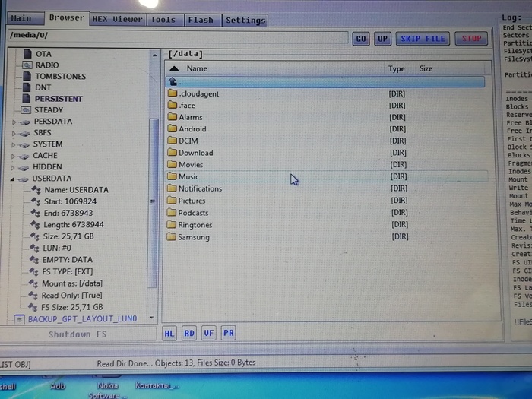Click the GO button
The height and width of the screenshot is (399, 532).
361,39
